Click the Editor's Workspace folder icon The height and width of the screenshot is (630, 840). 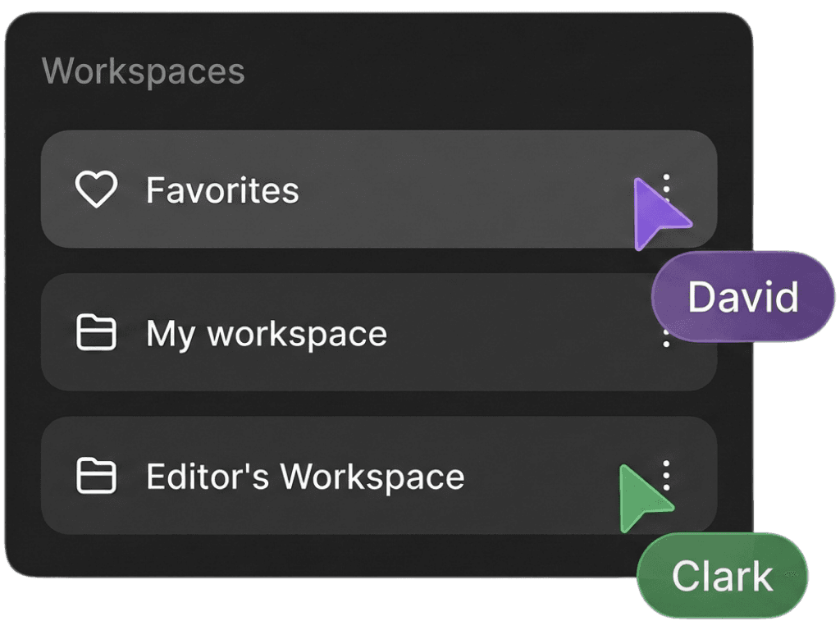click(x=98, y=477)
